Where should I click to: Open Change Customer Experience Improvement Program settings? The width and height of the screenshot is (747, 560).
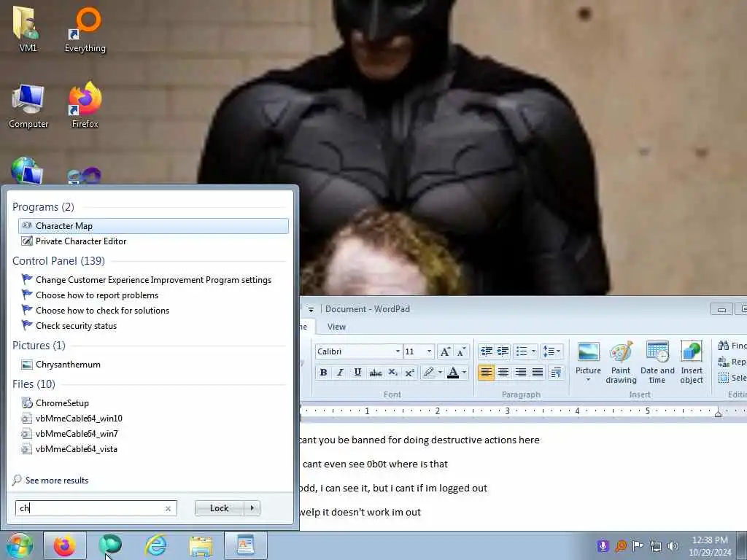coord(153,280)
